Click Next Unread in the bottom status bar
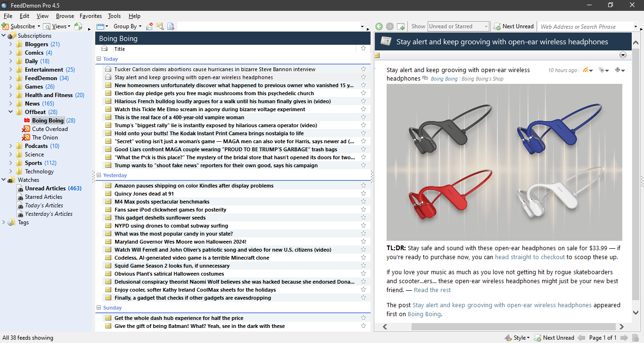Image resolution: width=644 pixels, height=343 pixels. click(554, 338)
